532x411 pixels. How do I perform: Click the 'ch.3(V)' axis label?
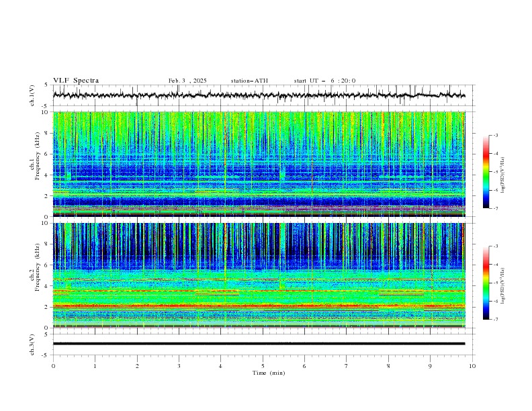[32, 345]
